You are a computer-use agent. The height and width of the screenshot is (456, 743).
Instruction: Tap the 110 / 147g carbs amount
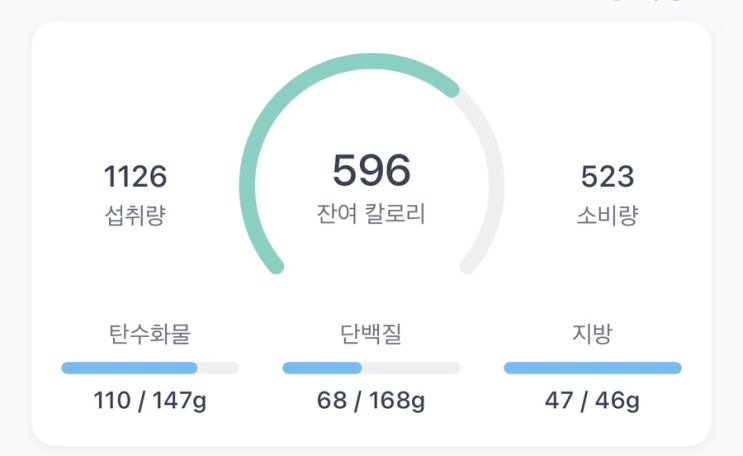pyautogui.click(x=149, y=402)
